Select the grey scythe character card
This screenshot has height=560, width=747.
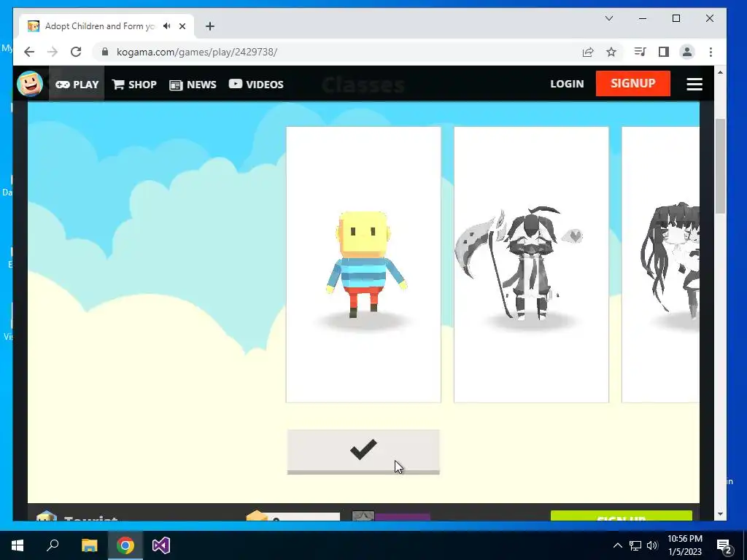pyautogui.click(x=531, y=265)
